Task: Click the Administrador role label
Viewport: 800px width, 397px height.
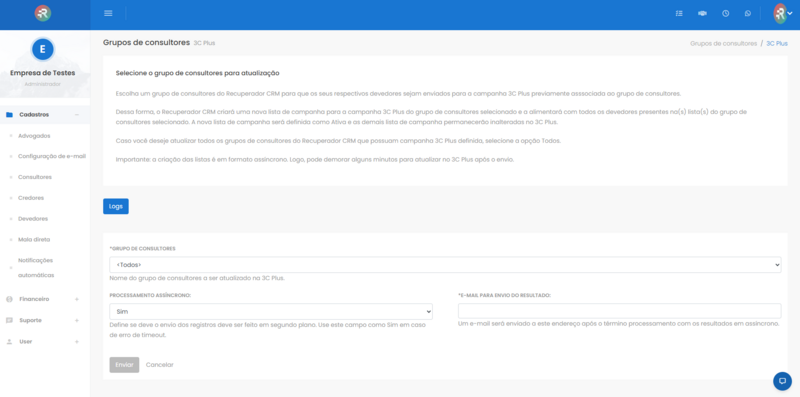Action: 43,84
